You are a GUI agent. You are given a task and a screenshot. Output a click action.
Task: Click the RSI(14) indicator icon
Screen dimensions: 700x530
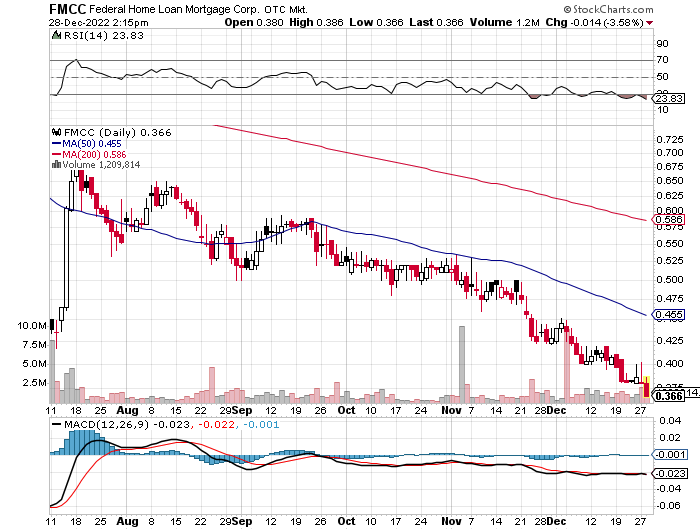tap(56, 35)
